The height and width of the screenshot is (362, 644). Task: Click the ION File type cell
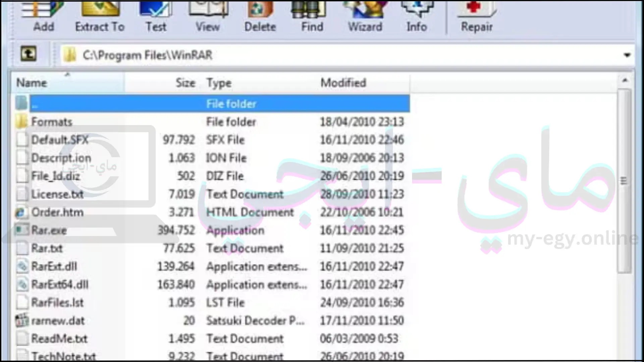point(226,158)
